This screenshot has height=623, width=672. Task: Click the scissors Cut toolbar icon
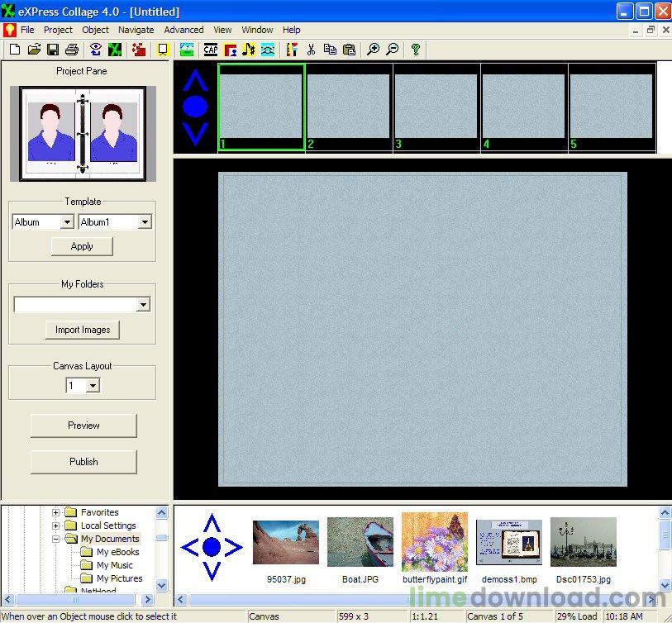[x=311, y=50]
